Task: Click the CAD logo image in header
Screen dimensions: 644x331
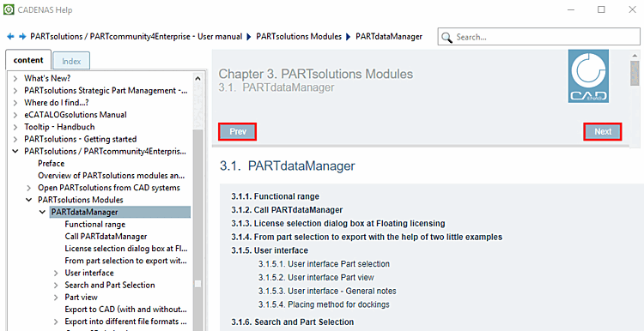Action: [x=588, y=75]
